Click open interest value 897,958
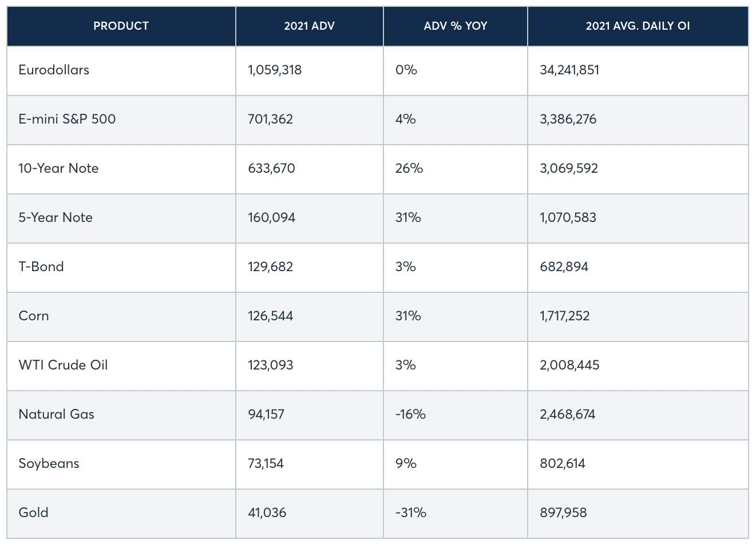 563,513
